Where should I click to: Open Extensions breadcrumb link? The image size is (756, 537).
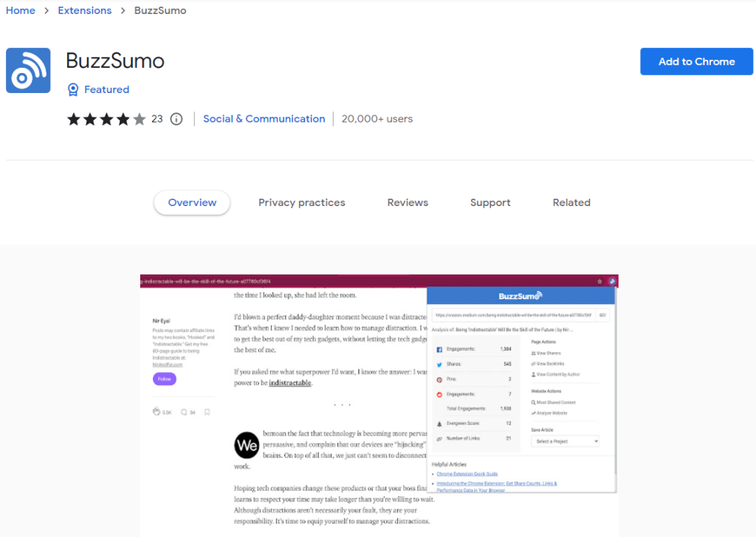84,10
